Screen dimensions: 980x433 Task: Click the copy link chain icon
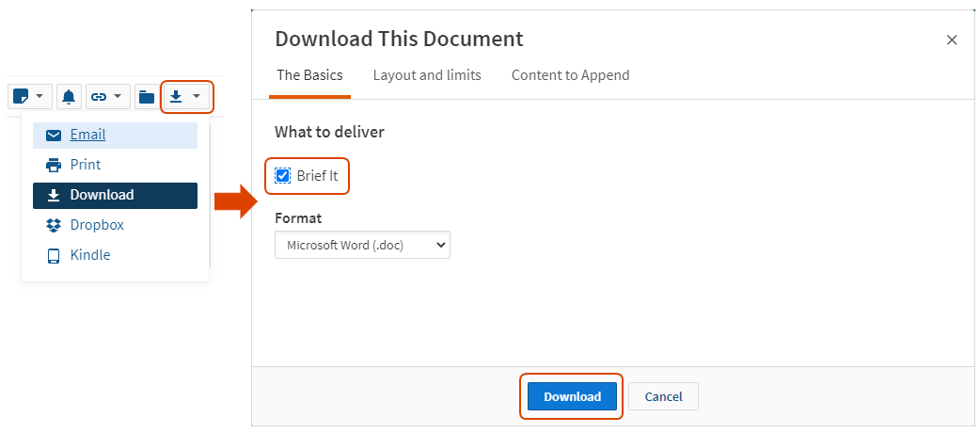(99, 97)
